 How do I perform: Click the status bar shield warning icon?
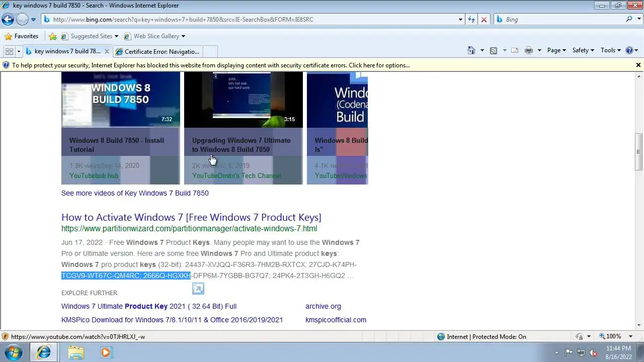(5, 337)
